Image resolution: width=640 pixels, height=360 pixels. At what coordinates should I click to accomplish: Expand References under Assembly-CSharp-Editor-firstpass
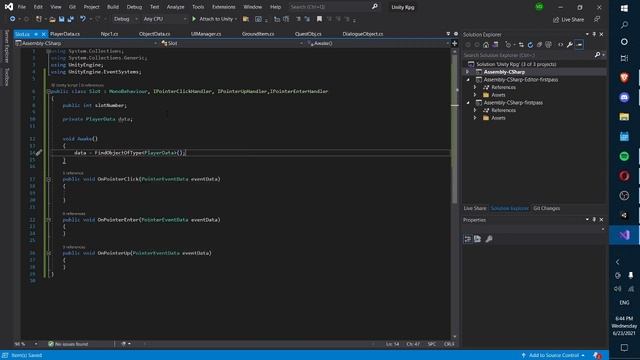475,87
